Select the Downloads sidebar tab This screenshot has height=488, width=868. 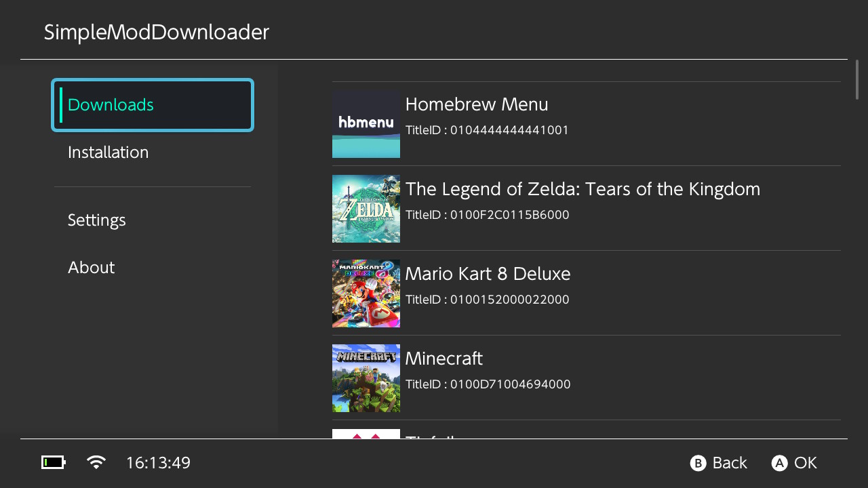[x=153, y=105]
